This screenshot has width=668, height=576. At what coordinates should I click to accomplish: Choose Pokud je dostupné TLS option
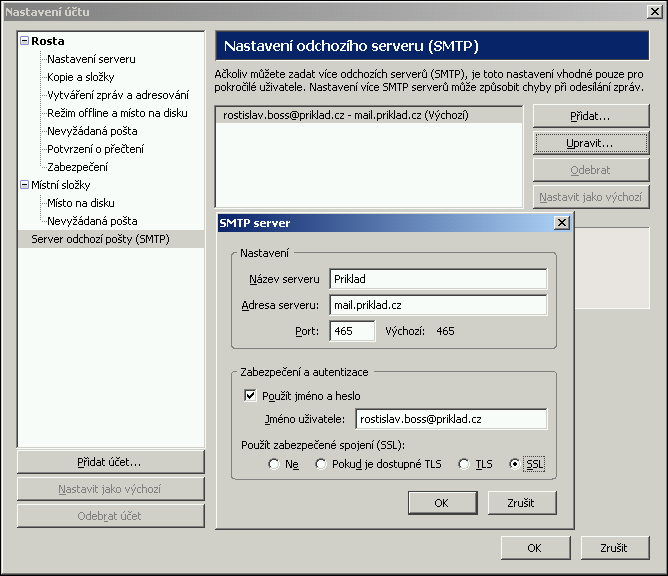tap(320, 464)
